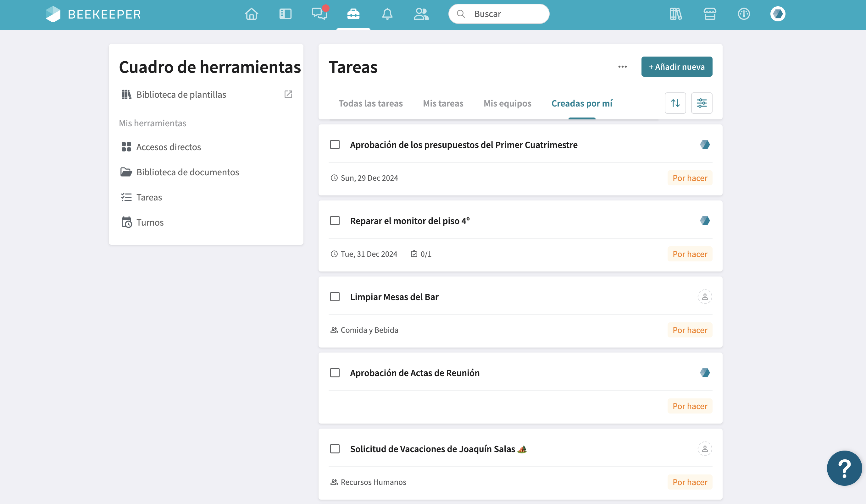Screen dimensions: 866x504
Task: Switch to Todas las tareas tab
Action: (x=370, y=103)
